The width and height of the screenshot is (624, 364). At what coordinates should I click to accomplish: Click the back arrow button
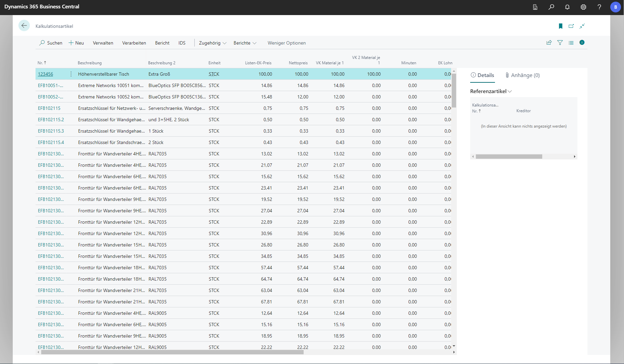click(x=24, y=26)
